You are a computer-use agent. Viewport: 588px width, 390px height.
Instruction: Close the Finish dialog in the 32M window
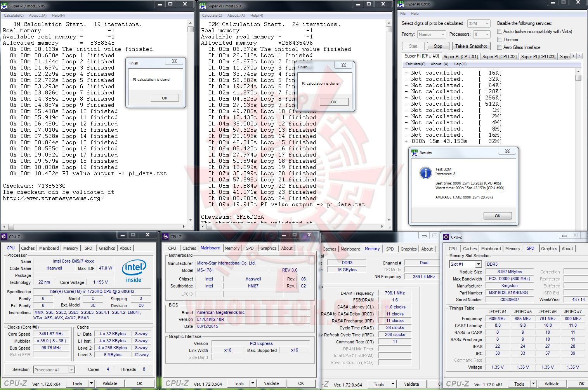[343, 65]
